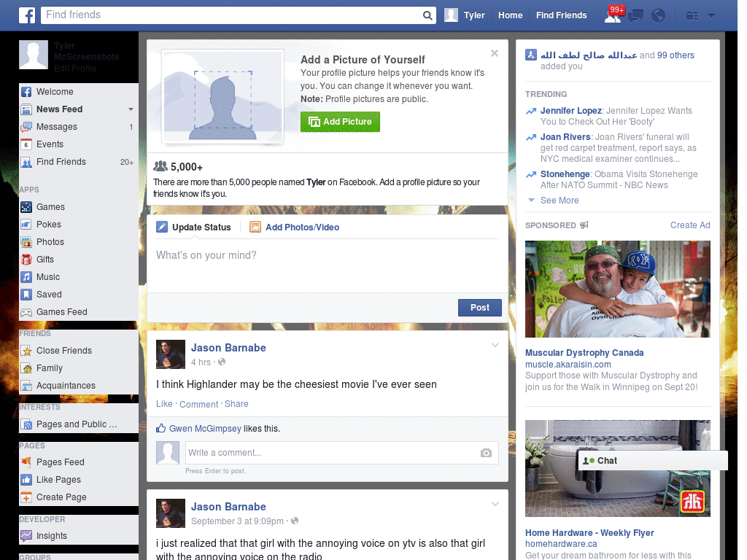Click the 99 others link
The width and height of the screenshot is (747, 560).
(676, 55)
